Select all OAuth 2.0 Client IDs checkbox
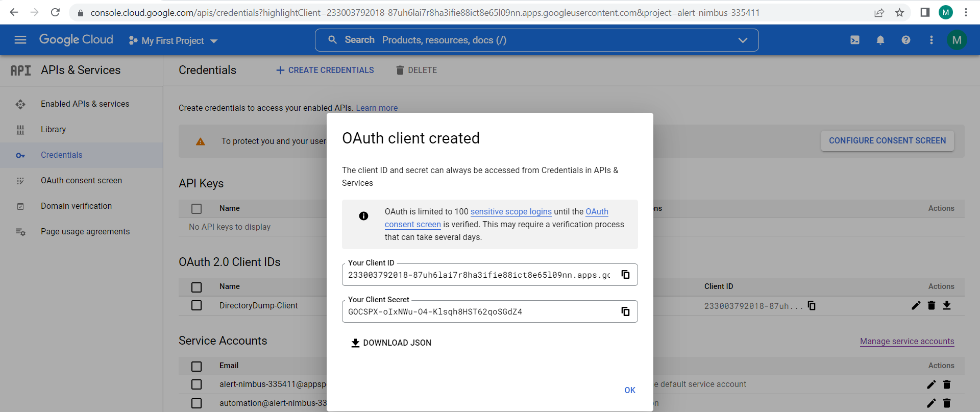Image resolution: width=980 pixels, height=412 pixels. click(197, 287)
